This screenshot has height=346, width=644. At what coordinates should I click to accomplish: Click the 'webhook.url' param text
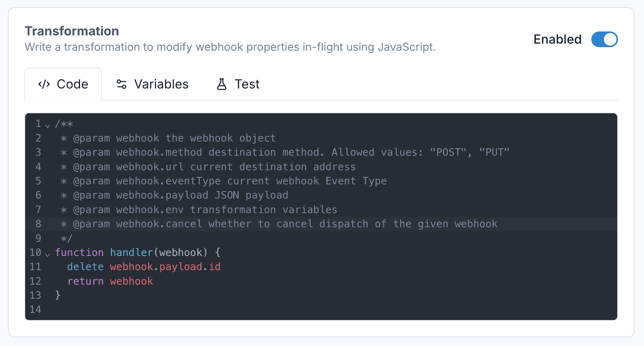click(150, 167)
